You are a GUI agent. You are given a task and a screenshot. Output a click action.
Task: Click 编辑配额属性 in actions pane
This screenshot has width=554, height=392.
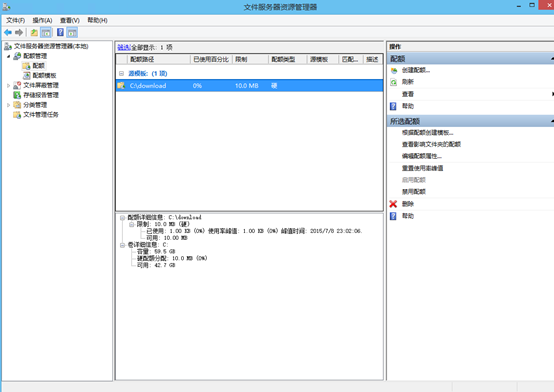(422, 156)
